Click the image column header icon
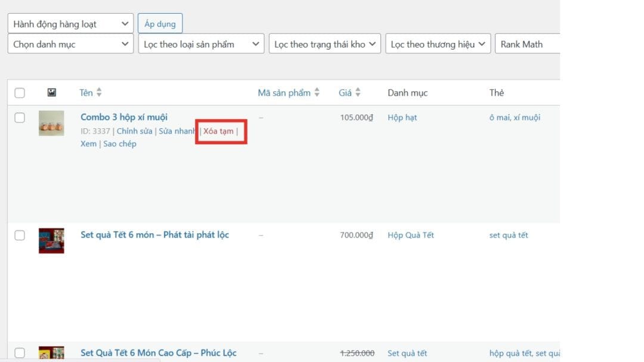 [52, 92]
